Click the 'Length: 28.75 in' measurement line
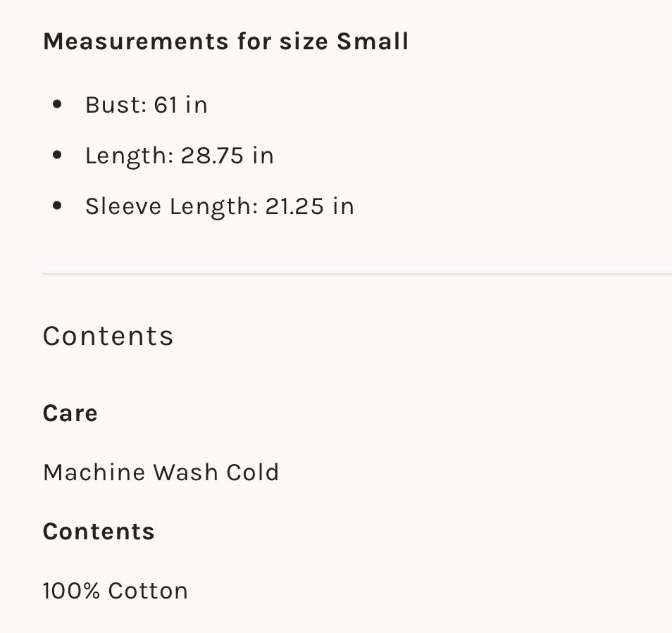The height and width of the screenshot is (633, 672). [179, 156]
